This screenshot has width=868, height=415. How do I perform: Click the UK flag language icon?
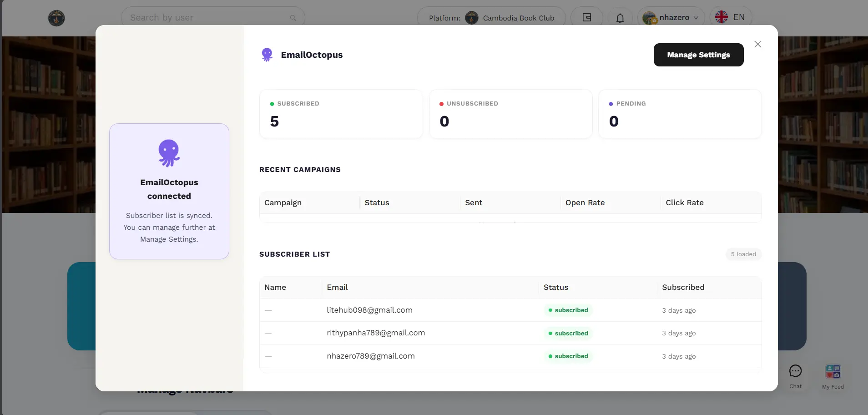point(722,17)
